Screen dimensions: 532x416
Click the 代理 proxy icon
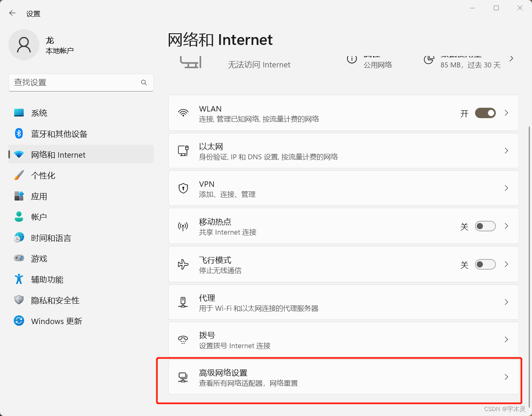183,302
